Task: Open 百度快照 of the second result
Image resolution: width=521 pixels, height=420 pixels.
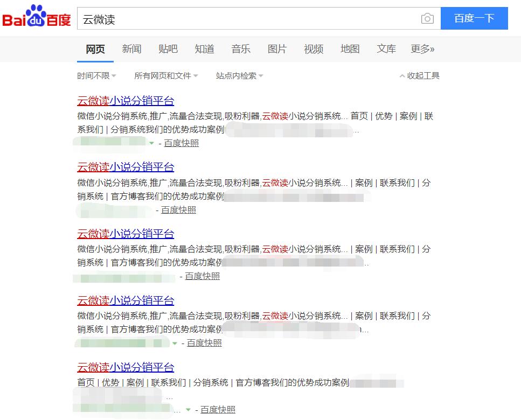Action: pos(179,210)
